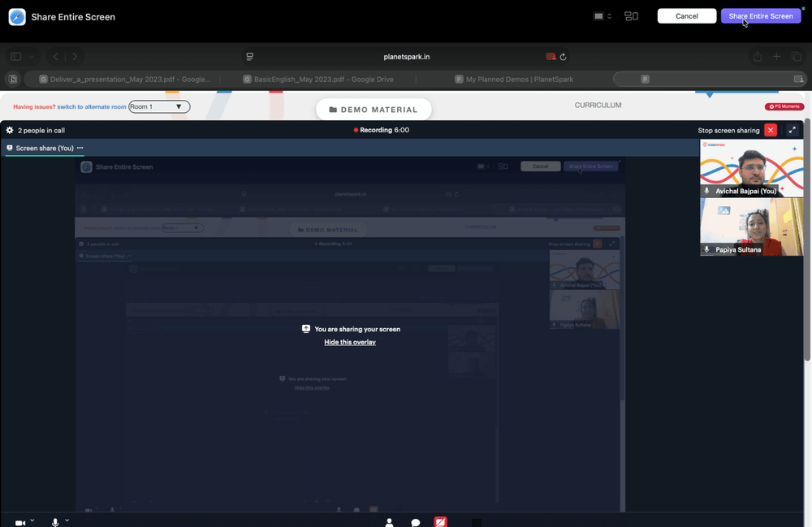Open Room 1 dropdown selector
Viewport: 812px width, 527px height.
pos(159,106)
